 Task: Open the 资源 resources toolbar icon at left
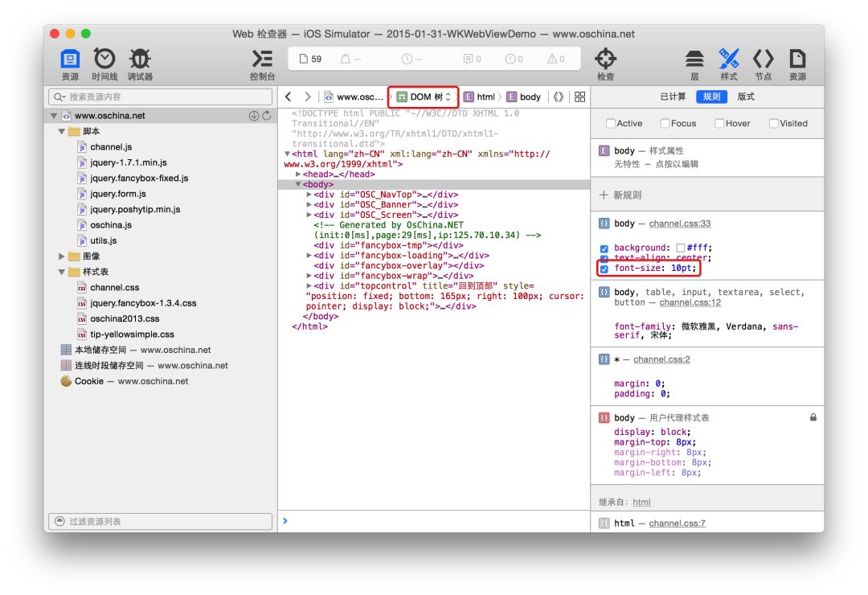point(70,64)
